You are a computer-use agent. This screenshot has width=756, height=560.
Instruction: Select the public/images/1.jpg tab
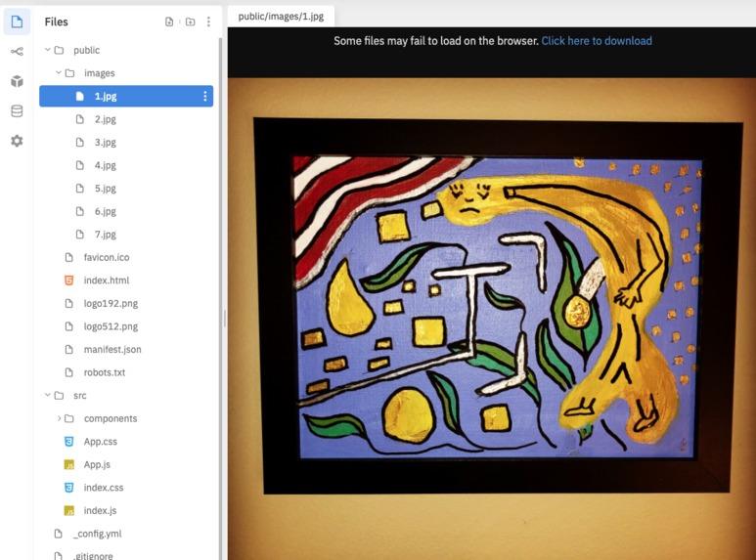tap(281, 17)
